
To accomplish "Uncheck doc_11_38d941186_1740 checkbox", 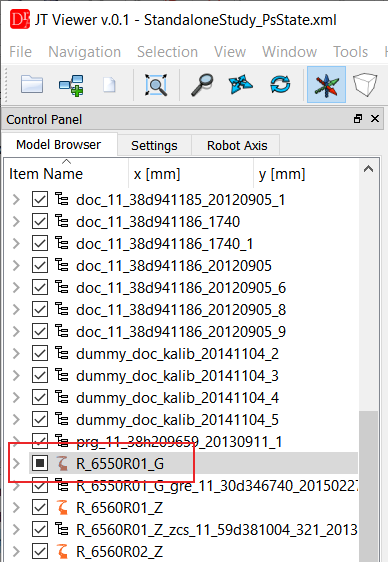I will pyautogui.click(x=40, y=221).
